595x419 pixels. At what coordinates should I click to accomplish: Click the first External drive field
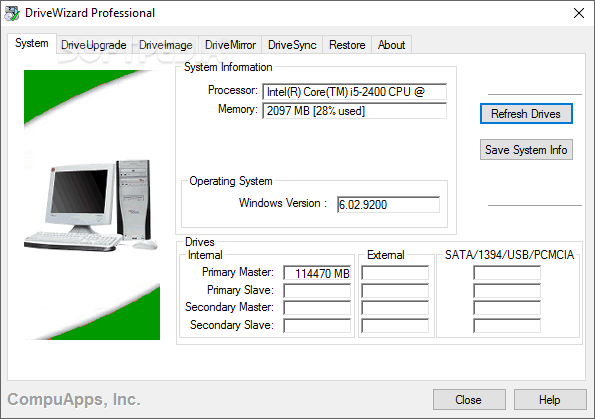(395, 273)
